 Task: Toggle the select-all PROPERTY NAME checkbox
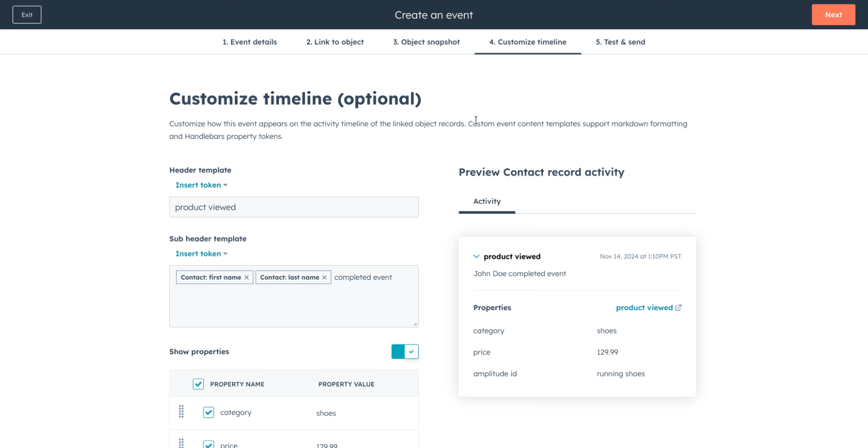[199, 384]
